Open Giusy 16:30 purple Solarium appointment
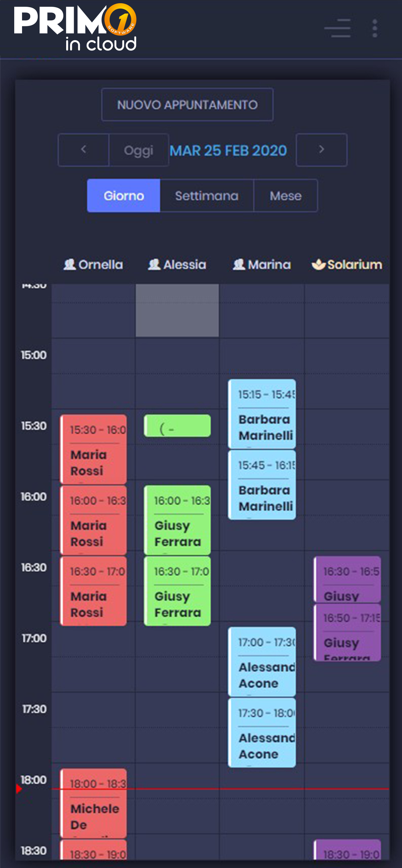Viewport: 402px width, 868px height. pyautogui.click(x=347, y=579)
